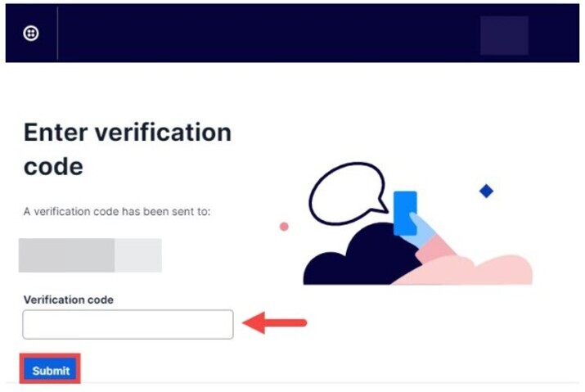Image resolution: width=585 pixels, height=392 pixels.
Task: Click the "Enter verification code" heading
Action: click(x=127, y=148)
